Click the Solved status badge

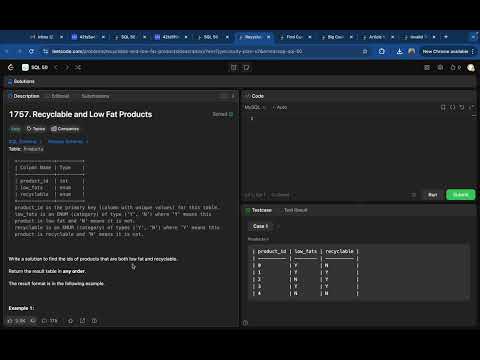(223, 114)
